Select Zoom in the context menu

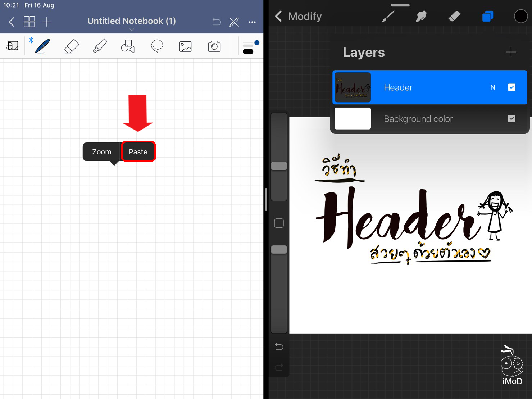(x=101, y=151)
